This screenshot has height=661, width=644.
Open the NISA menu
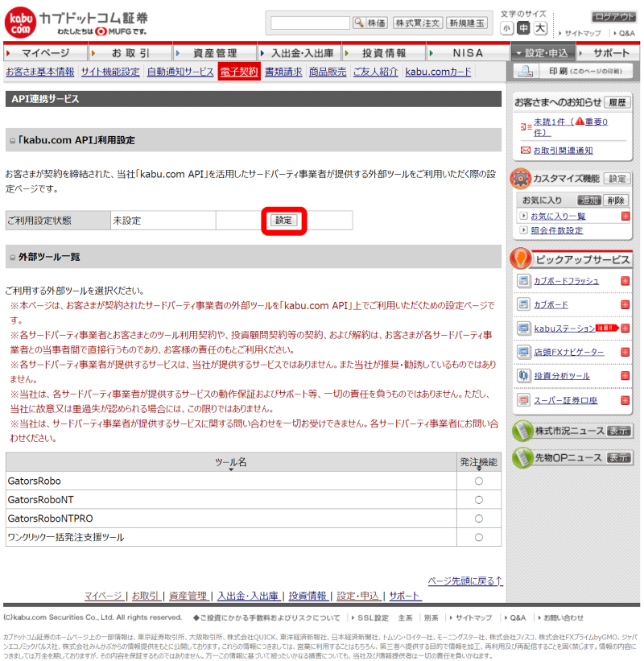[x=468, y=53]
